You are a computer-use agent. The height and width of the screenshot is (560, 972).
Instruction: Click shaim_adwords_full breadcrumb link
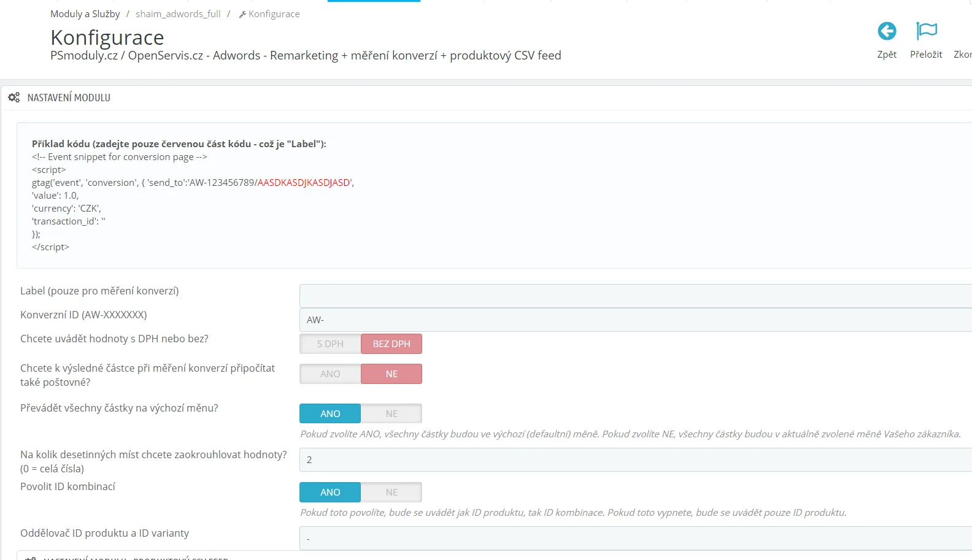point(178,14)
